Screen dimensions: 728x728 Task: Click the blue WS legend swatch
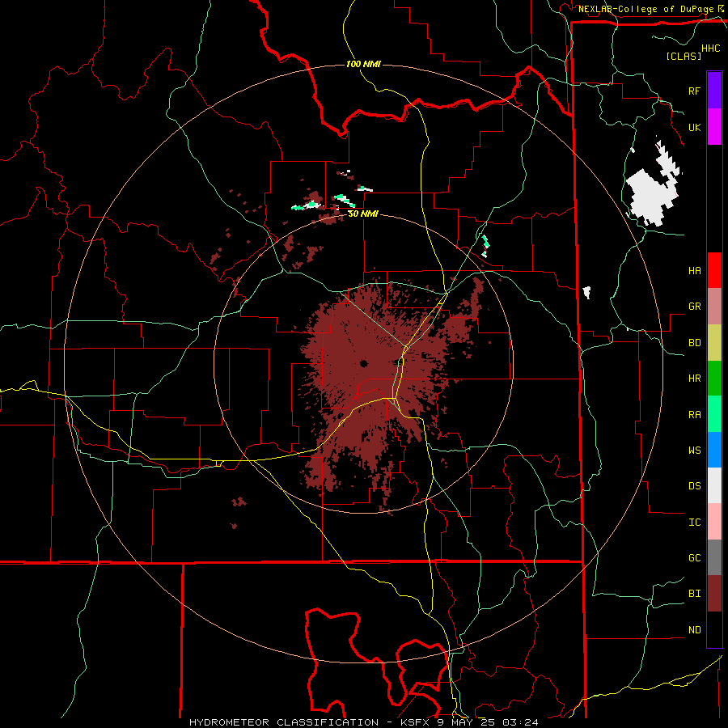pyautogui.click(x=714, y=450)
